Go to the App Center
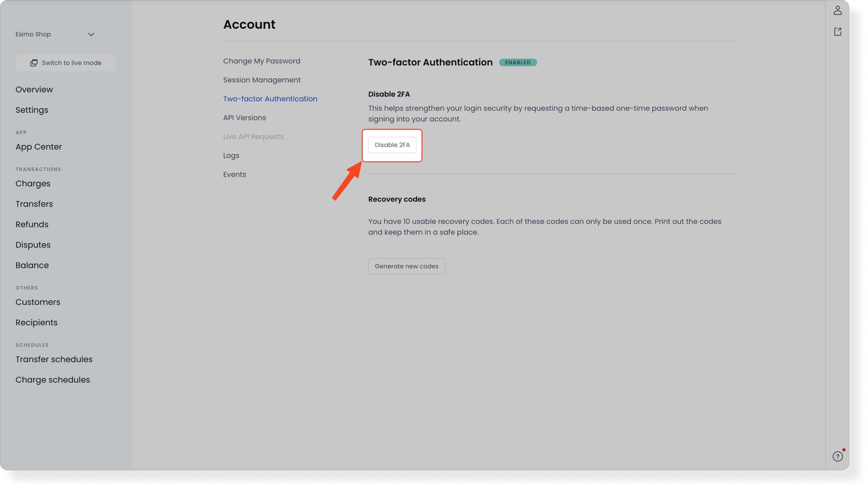Image resolution: width=868 pixels, height=489 pixels. (x=38, y=147)
